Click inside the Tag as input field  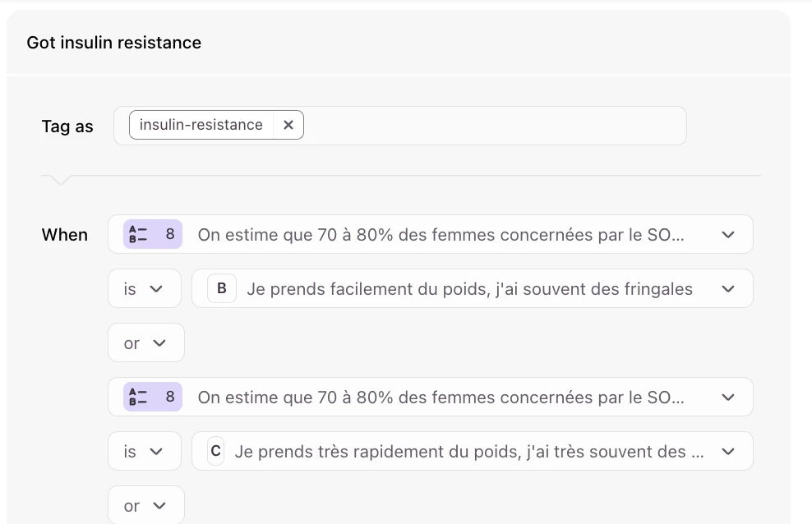click(x=493, y=126)
